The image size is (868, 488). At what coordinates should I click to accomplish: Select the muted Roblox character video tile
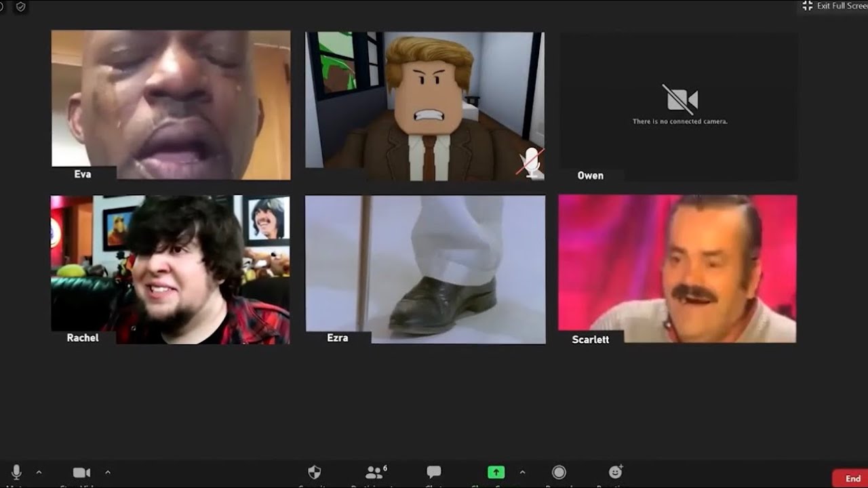[425, 106]
